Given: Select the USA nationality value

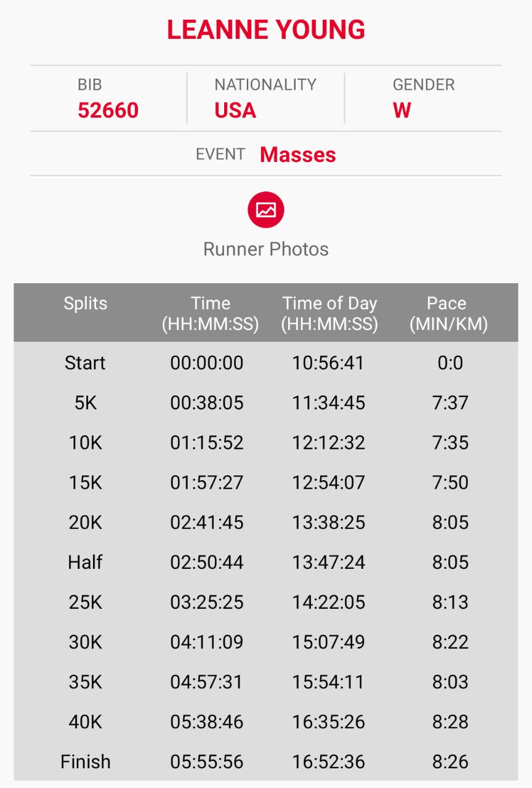Looking at the screenshot, I should [235, 111].
